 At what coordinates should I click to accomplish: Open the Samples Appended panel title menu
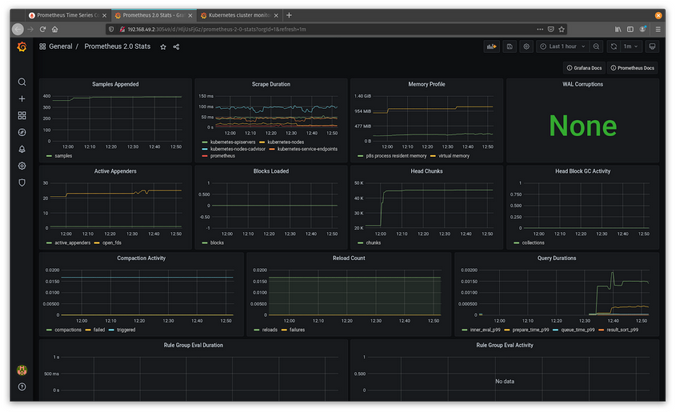pos(115,84)
